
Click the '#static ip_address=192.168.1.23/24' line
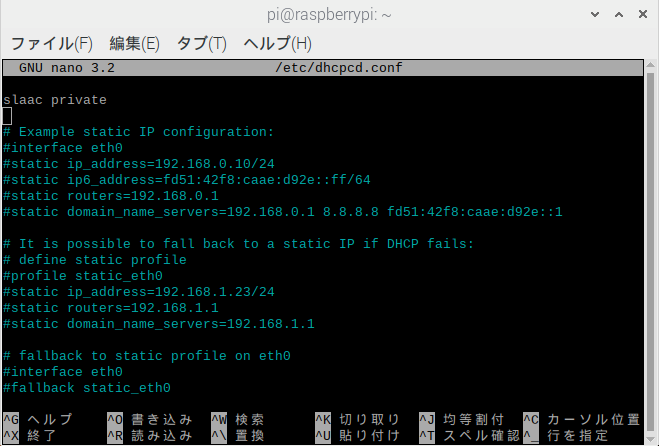tap(139, 292)
